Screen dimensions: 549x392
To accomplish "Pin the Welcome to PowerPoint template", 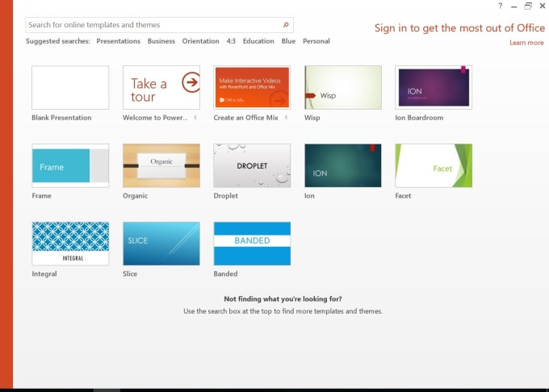I will tap(195, 118).
